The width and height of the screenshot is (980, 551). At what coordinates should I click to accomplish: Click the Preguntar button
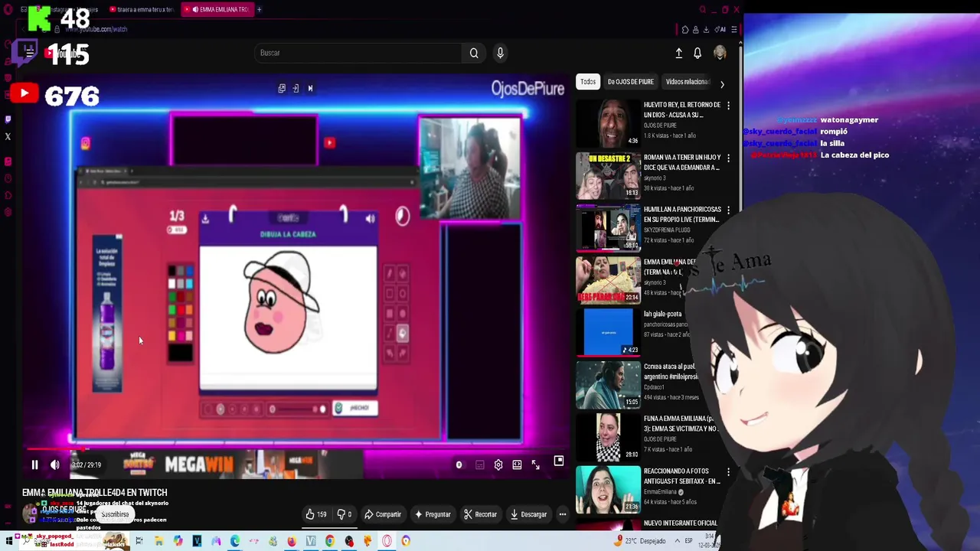click(433, 514)
